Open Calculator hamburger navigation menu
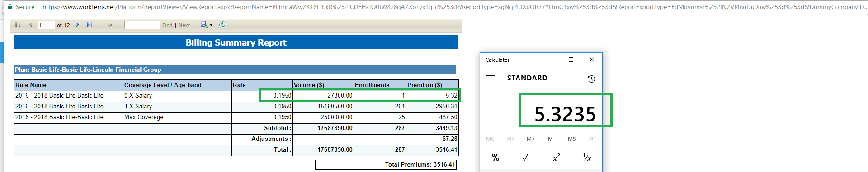The height and width of the screenshot is (172, 868). click(x=491, y=78)
